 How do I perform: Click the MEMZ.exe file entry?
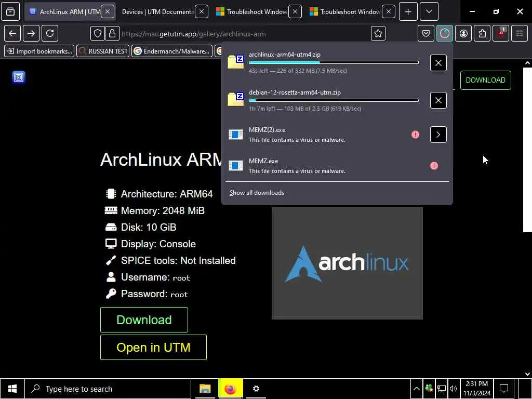tap(337, 166)
